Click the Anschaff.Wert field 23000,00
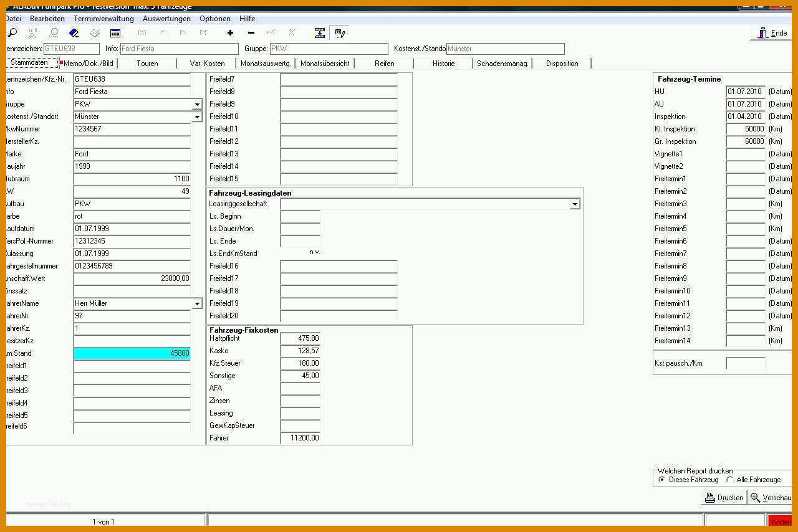Viewport: 798px width, 532px height. [x=132, y=278]
